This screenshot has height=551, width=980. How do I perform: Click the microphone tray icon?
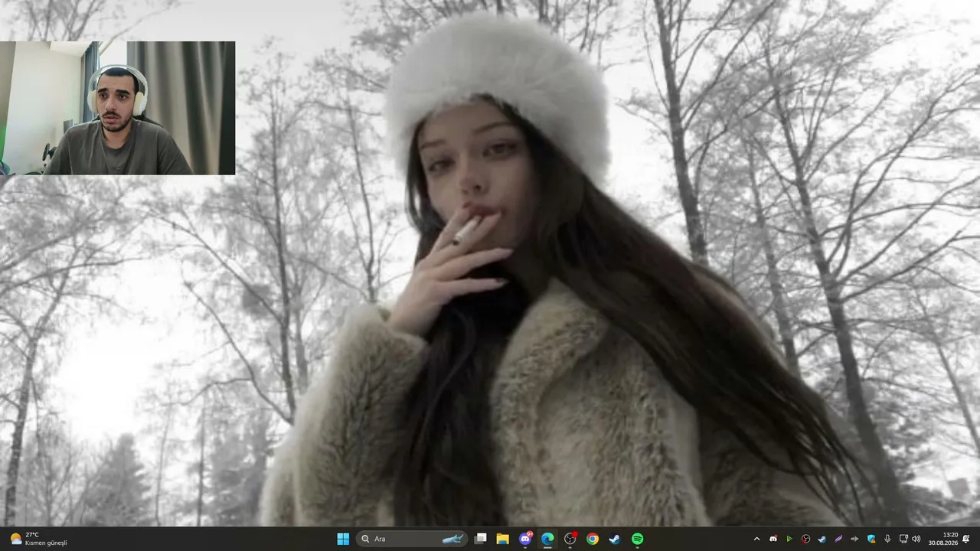887,539
